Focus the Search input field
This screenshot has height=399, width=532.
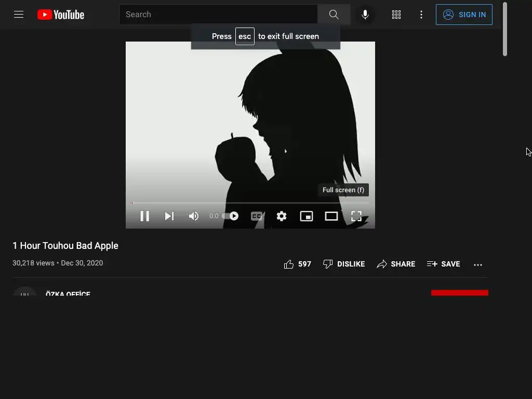218,14
